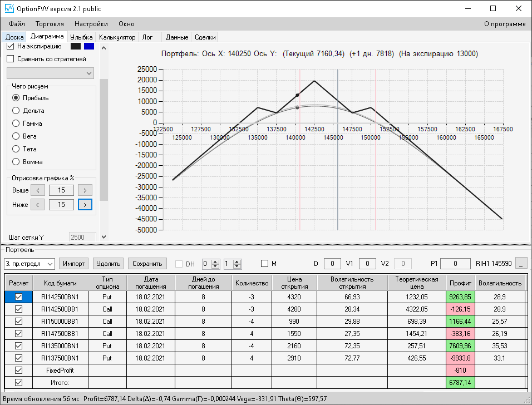This screenshot has width=532, height=405.
Task: Click the second stepper showing 1
Action: pyautogui.click(x=233, y=264)
